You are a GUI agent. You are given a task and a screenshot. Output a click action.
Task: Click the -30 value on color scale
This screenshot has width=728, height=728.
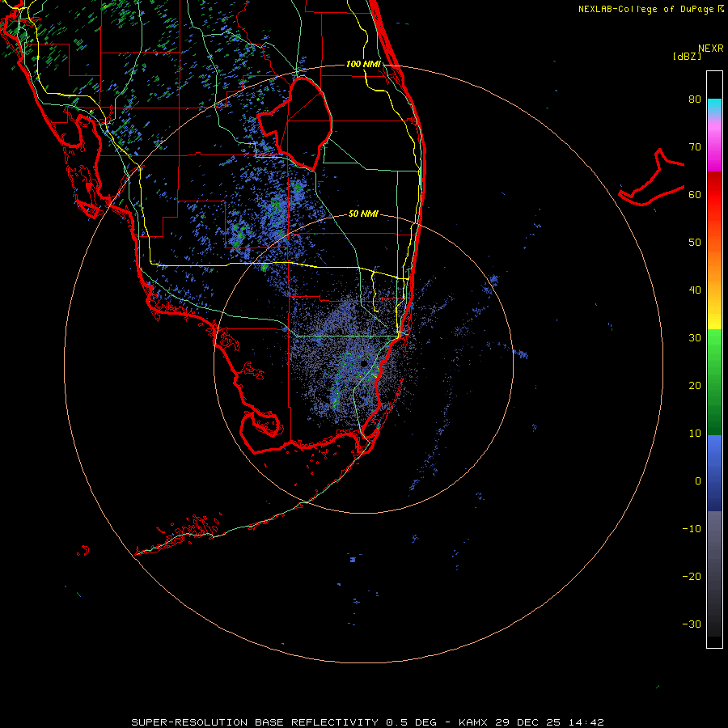[x=692, y=624]
